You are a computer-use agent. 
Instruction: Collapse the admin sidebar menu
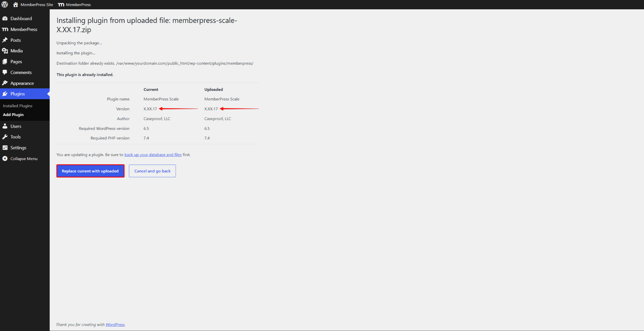[25, 159]
